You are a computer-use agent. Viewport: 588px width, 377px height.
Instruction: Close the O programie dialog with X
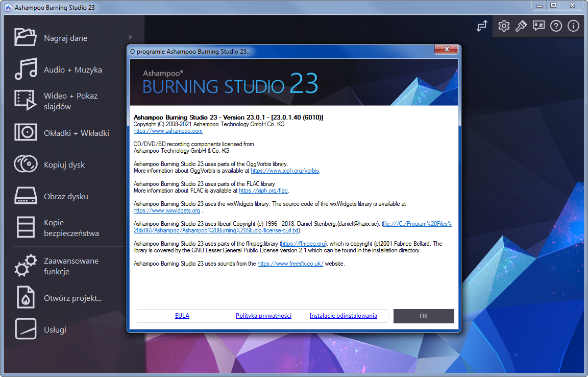[x=447, y=49]
